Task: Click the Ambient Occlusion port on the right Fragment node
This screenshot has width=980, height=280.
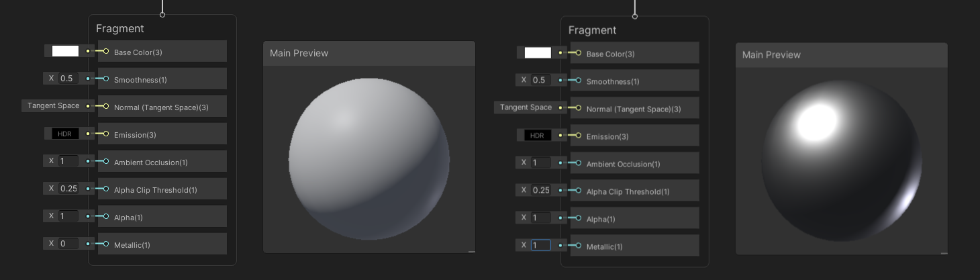Action: [579, 164]
